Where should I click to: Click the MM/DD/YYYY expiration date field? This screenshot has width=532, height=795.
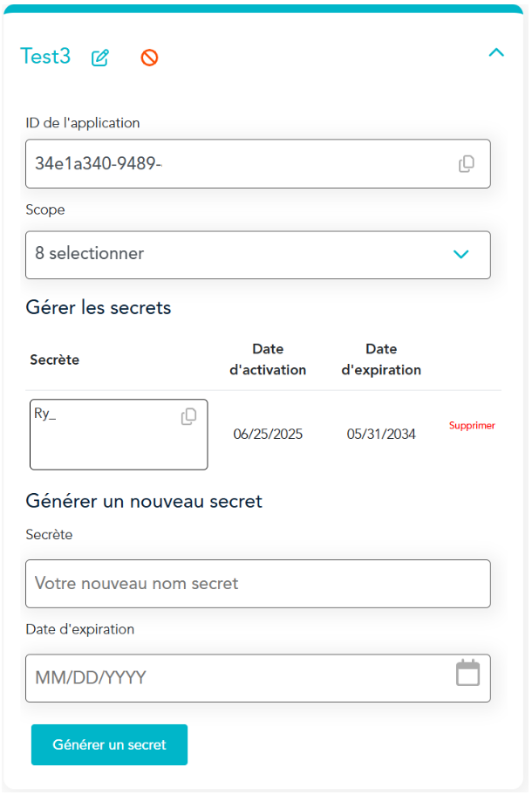click(x=235, y=678)
